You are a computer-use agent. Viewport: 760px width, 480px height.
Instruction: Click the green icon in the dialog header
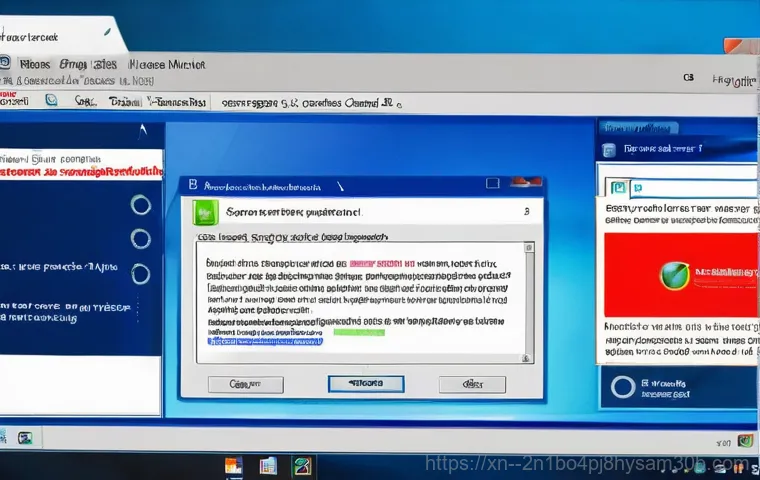[206, 212]
